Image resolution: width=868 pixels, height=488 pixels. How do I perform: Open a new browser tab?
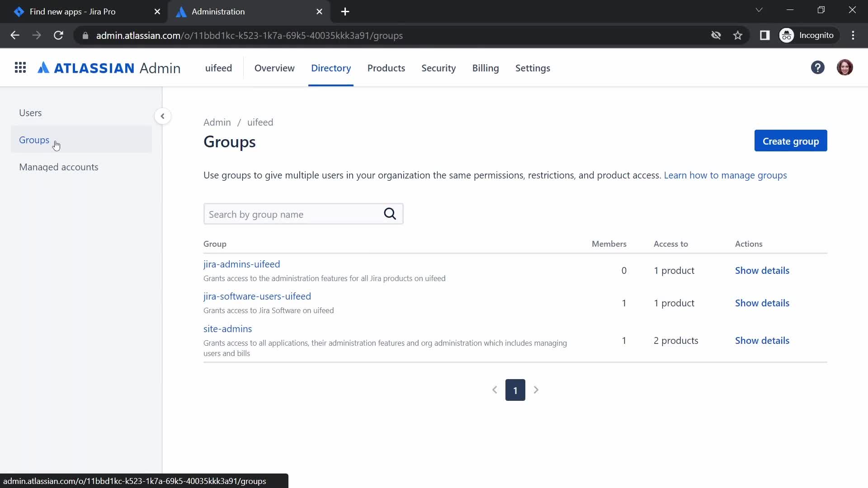pos(345,11)
